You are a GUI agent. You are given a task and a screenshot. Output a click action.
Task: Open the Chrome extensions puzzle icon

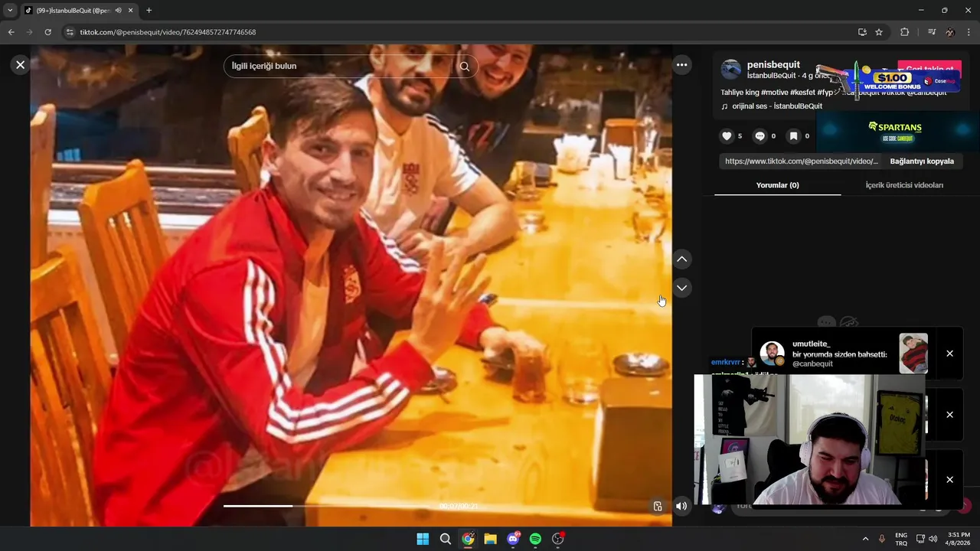[x=905, y=32]
